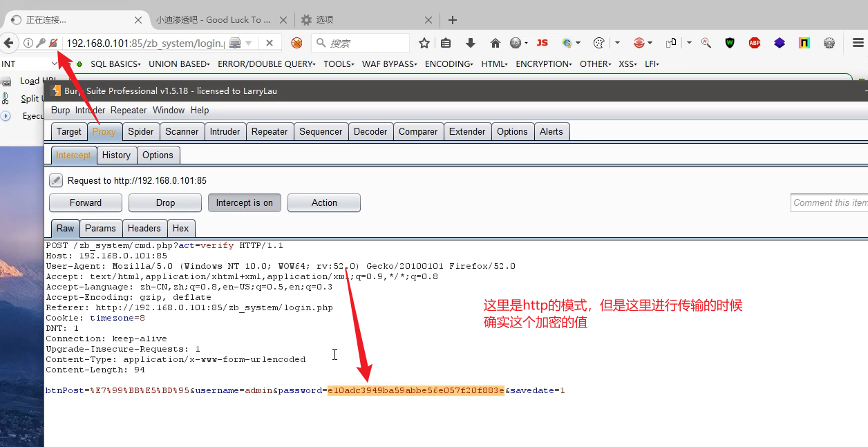Expand the ERROR/DOUBLE QUERY dropdown

click(267, 64)
